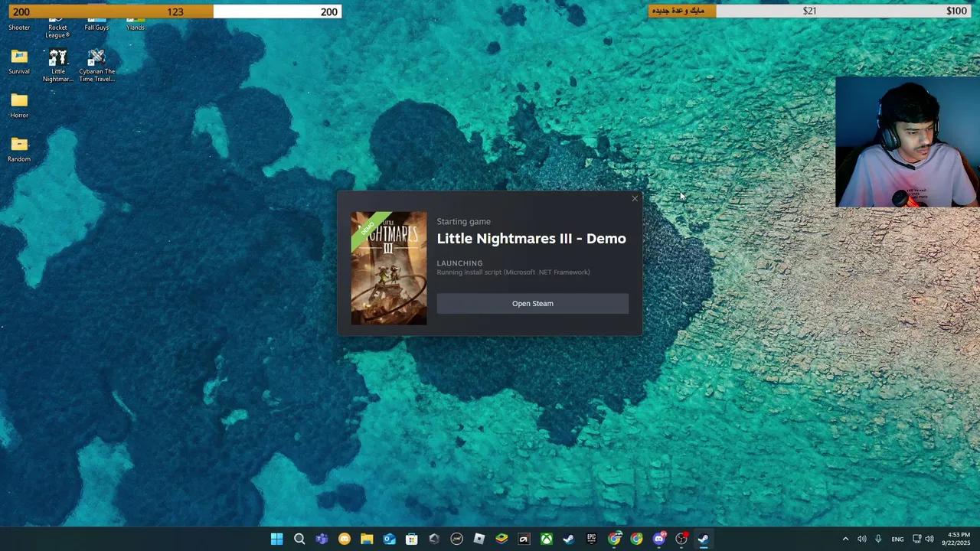Click the webcam feed overlay
The height and width of the screenshot is (551, 980).
pyautogui.click(x=906, y=142)
